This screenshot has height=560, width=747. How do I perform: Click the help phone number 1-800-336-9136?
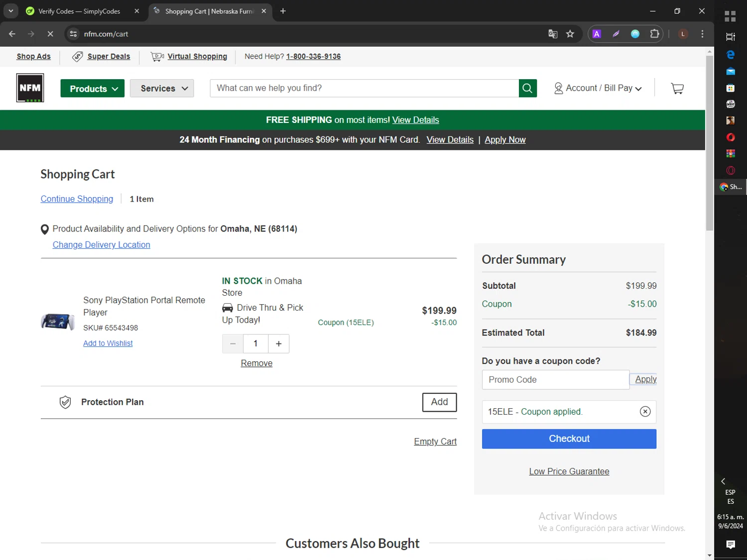[x=313, y=56]
